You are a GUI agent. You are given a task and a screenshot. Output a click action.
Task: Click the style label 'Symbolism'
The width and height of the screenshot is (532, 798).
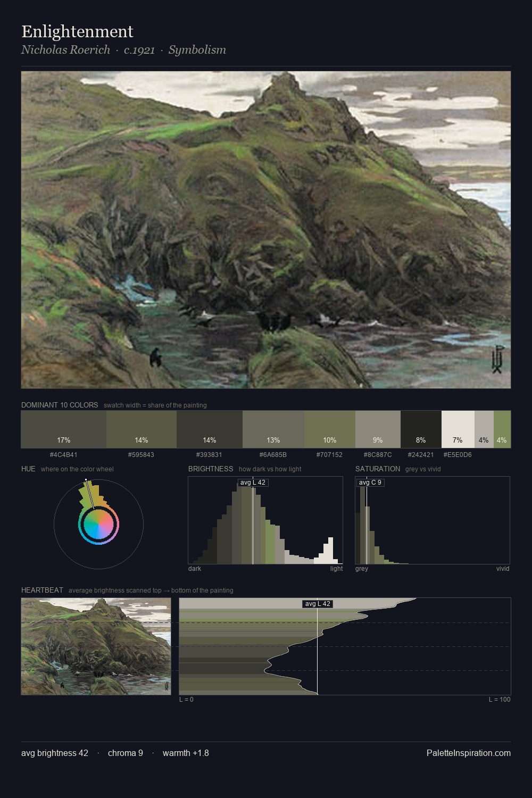click(197, 50)
